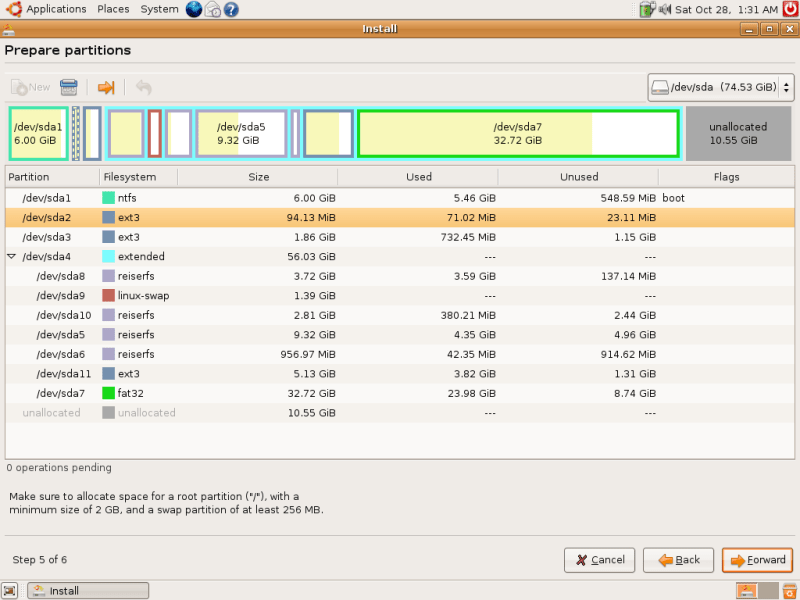This screenshot has height=600, width=800.
Task: Click the Show Desktop icon in bottom panel
Action: pyautogui.click(x=9, y=591)
